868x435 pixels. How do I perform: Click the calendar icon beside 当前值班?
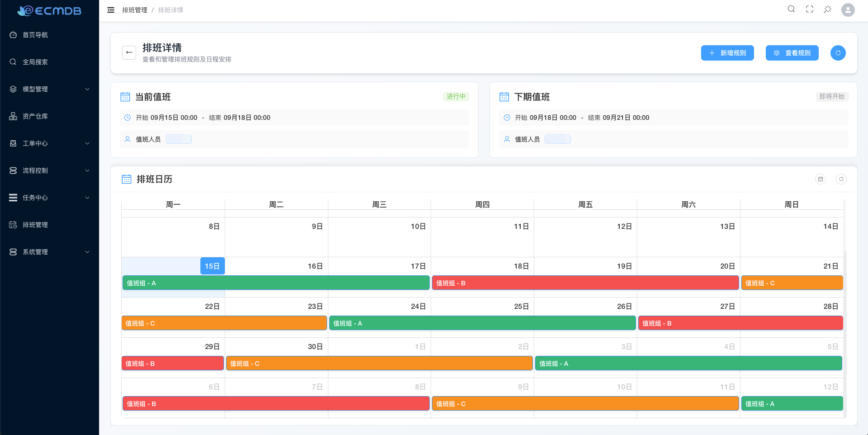[x=125, y=97]
